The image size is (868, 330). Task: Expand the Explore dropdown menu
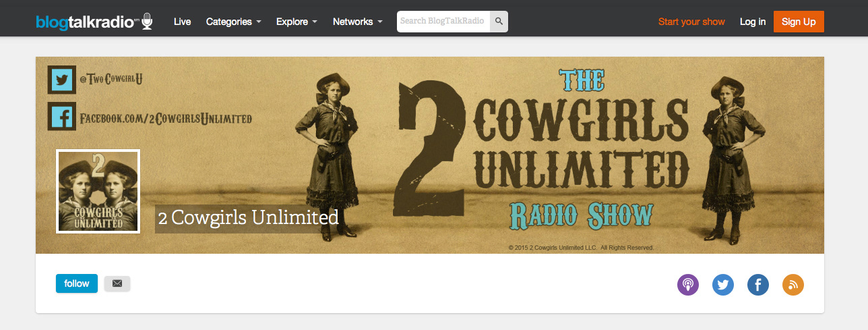(x=297, y=22)
